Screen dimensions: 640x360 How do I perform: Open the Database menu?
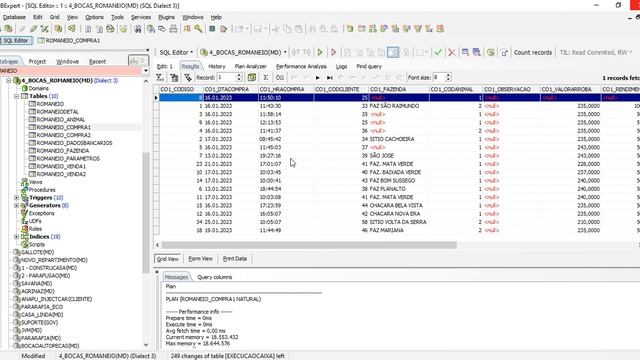tap(13, 17)
